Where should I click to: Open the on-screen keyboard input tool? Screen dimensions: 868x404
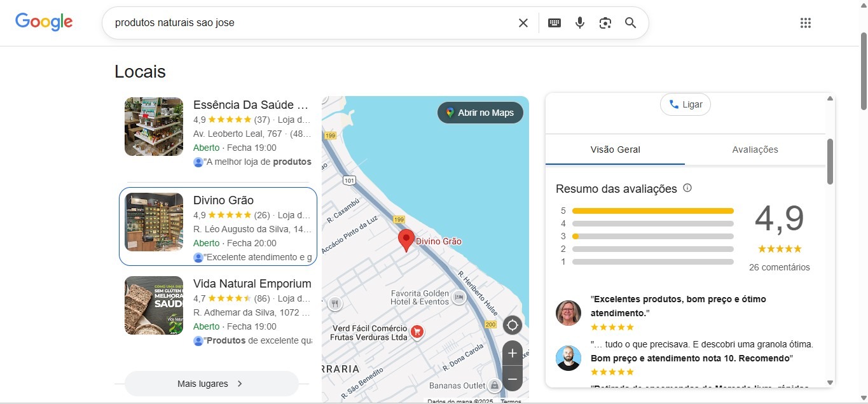pyautogui.click(x=555, y=23)
